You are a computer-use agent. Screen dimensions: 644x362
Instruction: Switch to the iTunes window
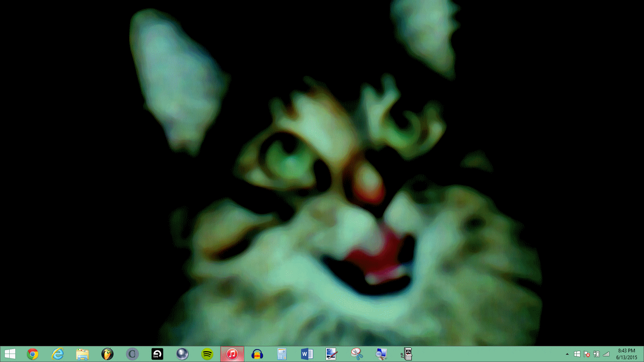232,354
